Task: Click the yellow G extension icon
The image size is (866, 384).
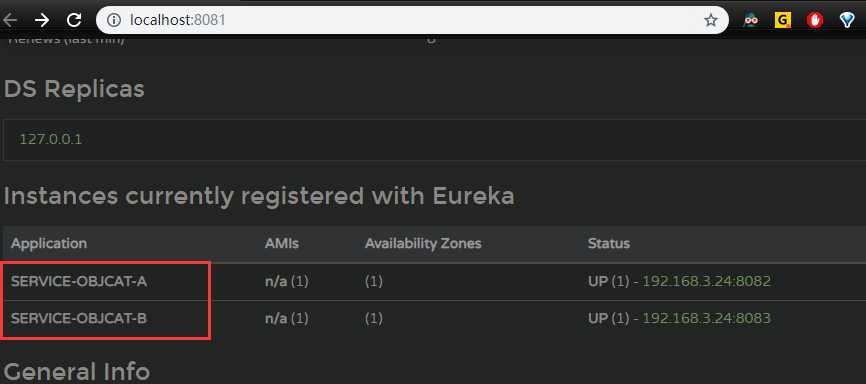Action: point(783,20)
